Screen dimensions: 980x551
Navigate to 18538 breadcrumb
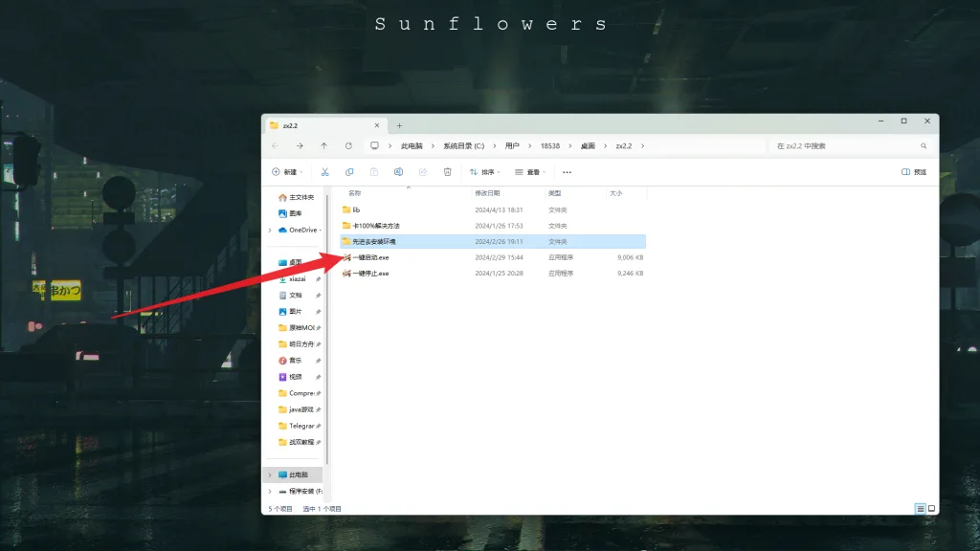point(550,145)
